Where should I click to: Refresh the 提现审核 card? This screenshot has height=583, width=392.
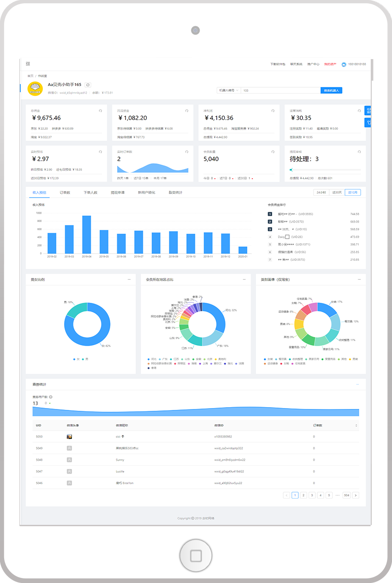359,151
